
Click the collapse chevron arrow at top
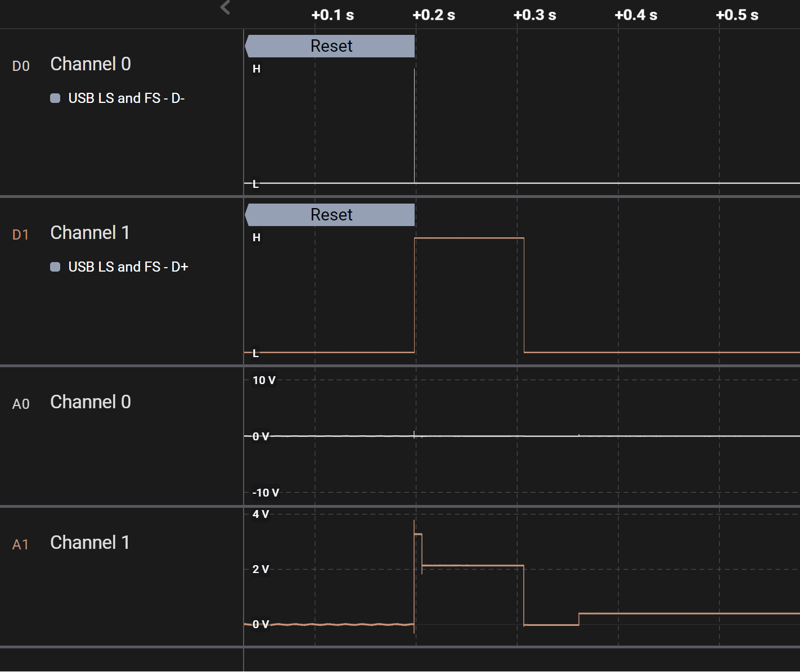tap(226, 7)
